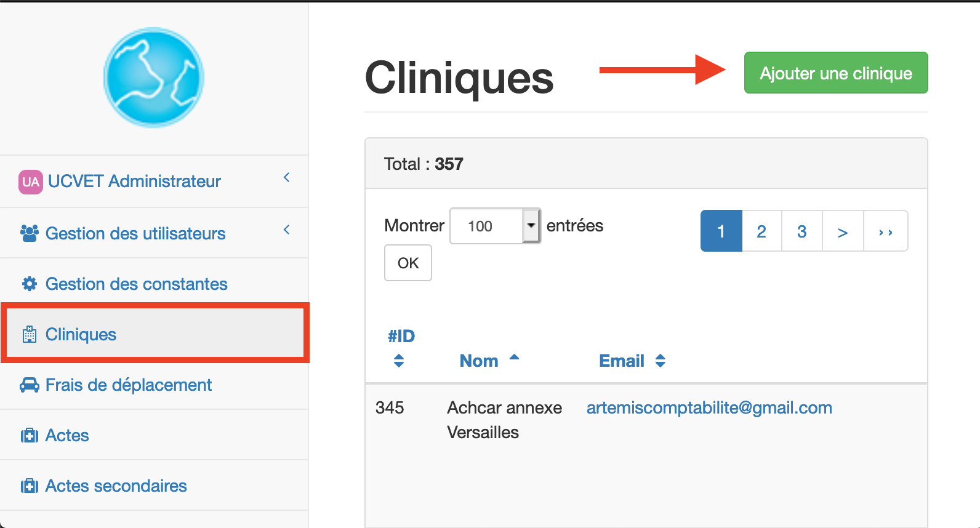The width and height of the screenshot is (980, 528).
Task: Click the gear icon for constantes
Action: [x=30, y=284]
